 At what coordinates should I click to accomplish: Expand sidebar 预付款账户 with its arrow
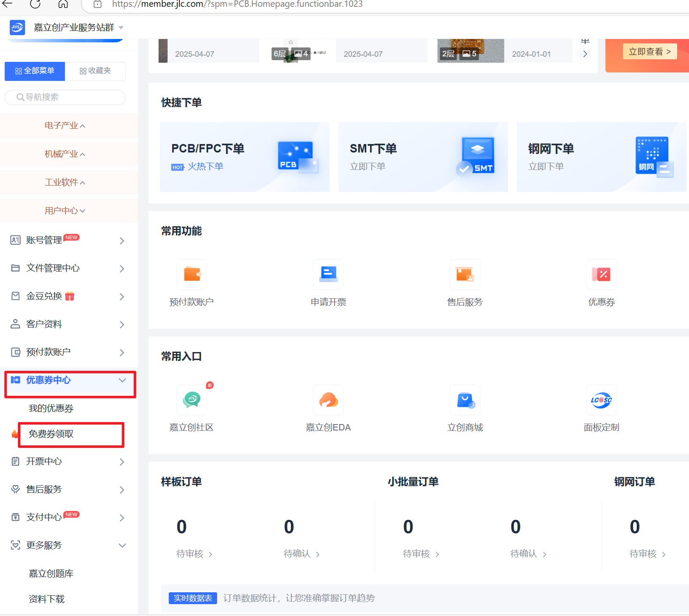click(122, 352)
